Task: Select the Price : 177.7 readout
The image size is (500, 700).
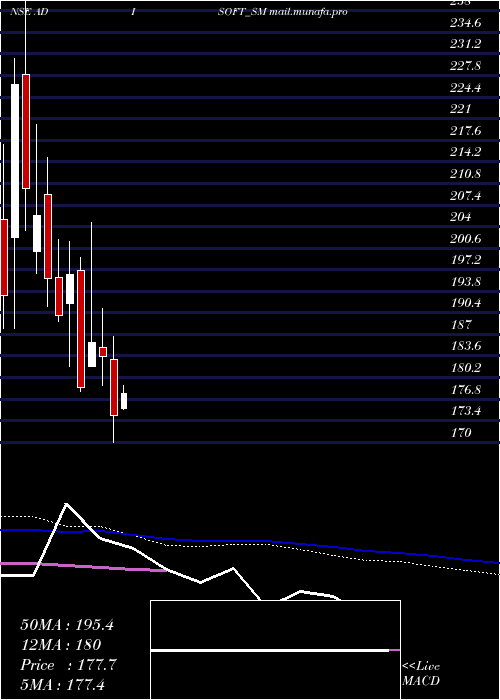Action: point(68,665)
